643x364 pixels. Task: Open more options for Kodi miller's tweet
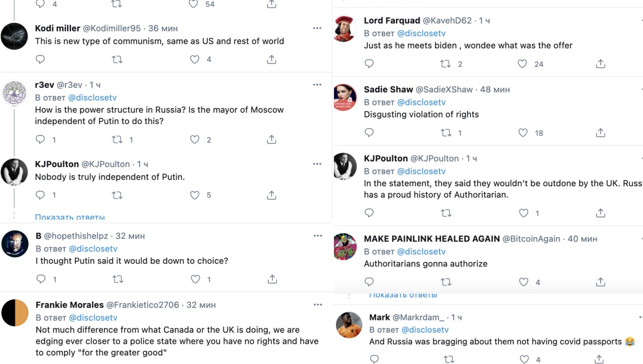pos(317,28)
